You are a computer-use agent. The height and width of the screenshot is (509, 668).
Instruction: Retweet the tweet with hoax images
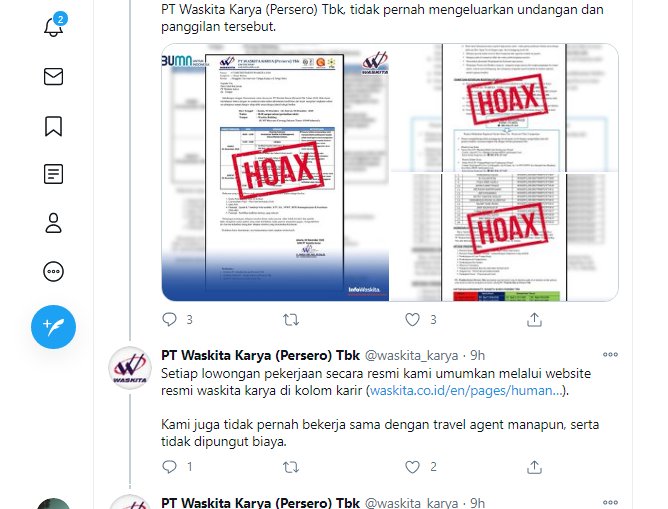[291, 319]
